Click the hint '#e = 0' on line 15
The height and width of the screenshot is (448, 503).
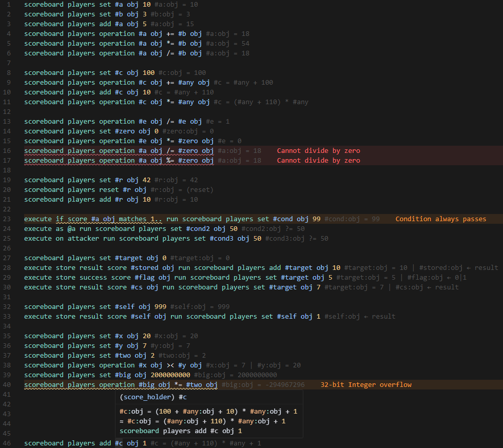click(230, 141)
